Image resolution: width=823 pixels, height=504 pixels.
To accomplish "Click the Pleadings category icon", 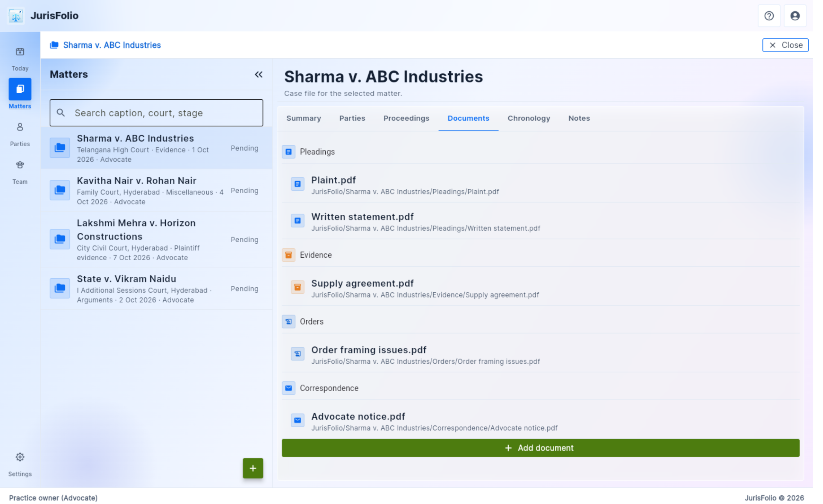I will pos(288,152).
